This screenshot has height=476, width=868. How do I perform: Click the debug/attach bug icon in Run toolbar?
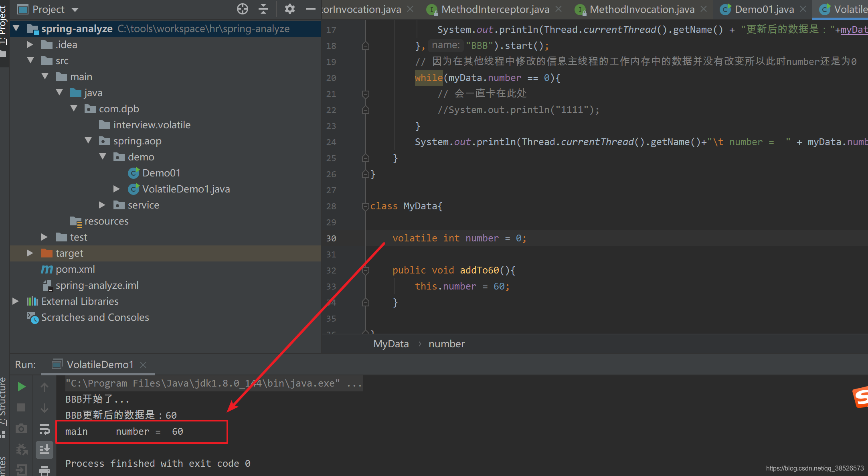(22, 450)
